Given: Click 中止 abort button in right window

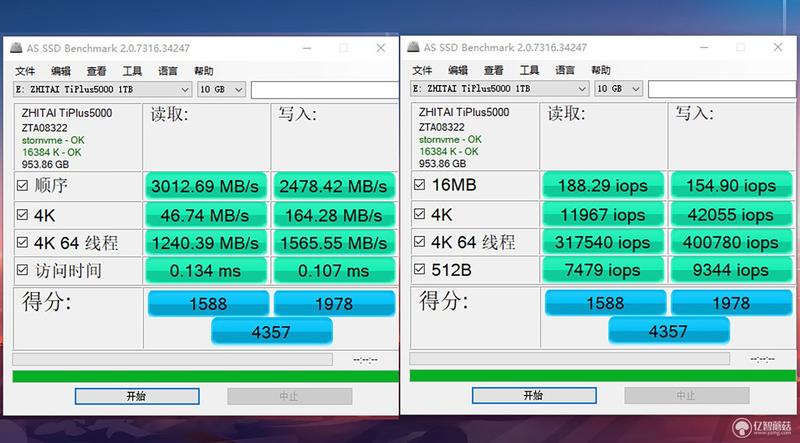Looking at the screenshot, I should 687,395.
